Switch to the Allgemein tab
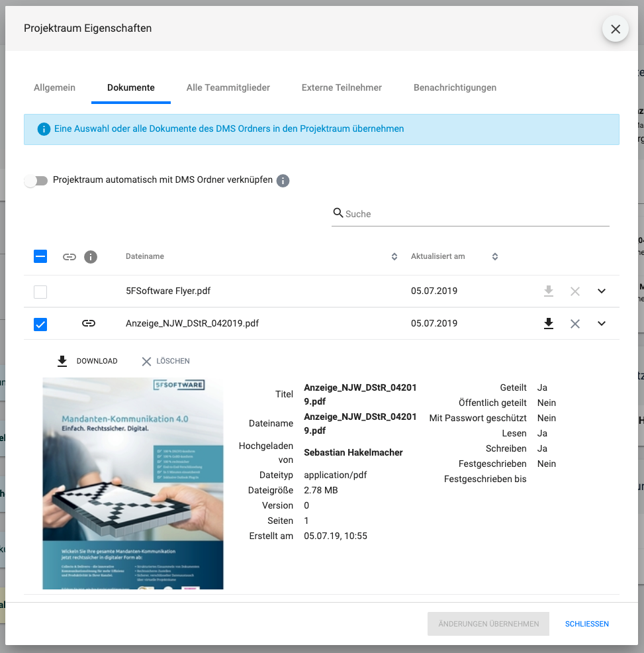The image size is (644, 653). tap(54, 87)
